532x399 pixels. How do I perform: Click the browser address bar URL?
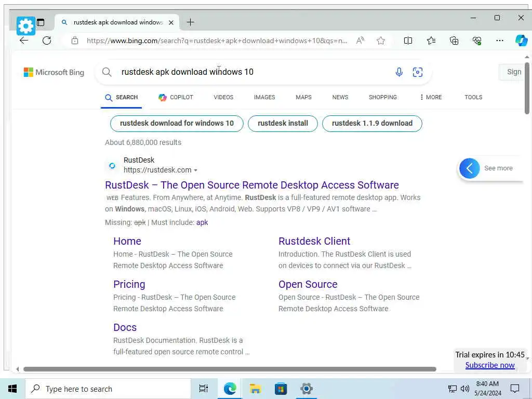pyautogui.click(x=217, y=41)
